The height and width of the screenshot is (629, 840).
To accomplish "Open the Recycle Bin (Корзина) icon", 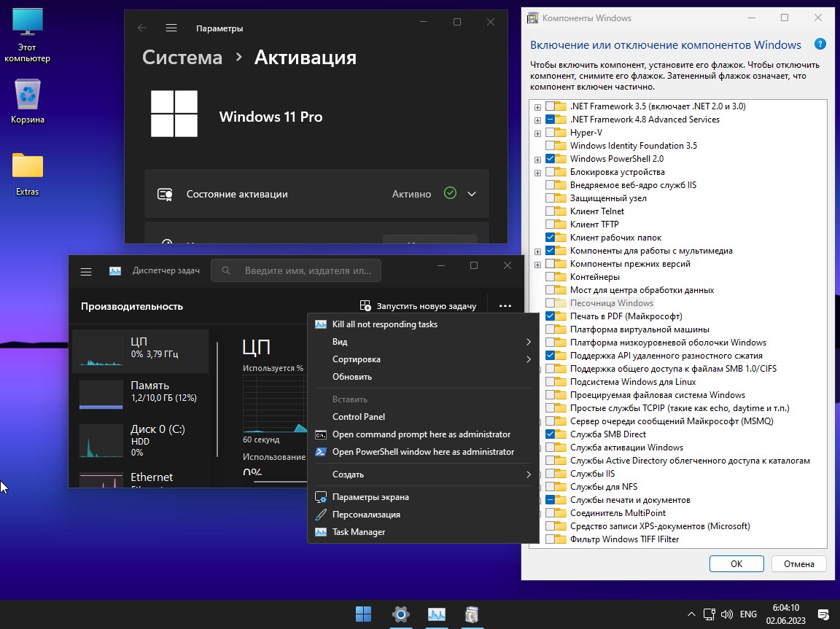I will [28, 96].
